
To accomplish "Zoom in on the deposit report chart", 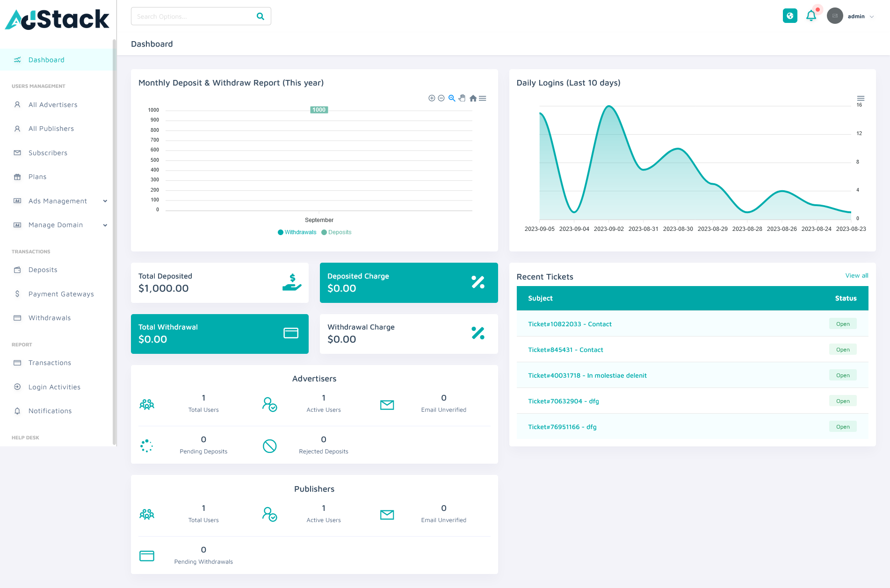I will [x=432, y=98].
